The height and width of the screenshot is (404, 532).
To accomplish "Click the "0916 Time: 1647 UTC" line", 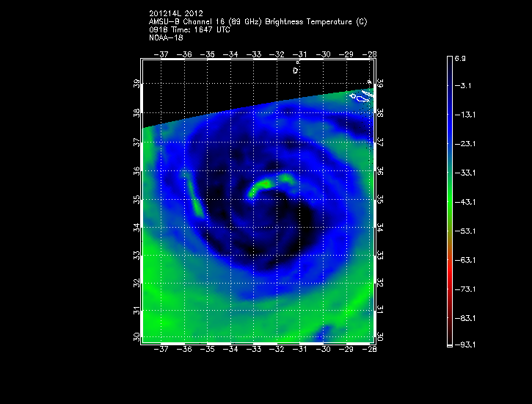I will pyautogui.click(x=189, y=30).
